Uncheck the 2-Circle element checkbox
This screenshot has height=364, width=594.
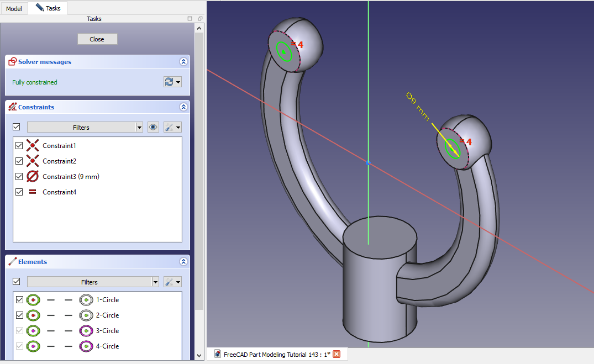20,315
